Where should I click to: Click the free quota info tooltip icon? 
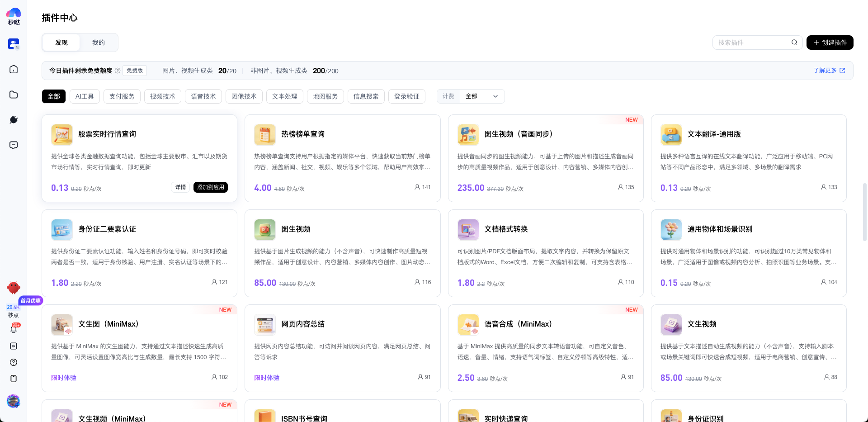(118, 71)
